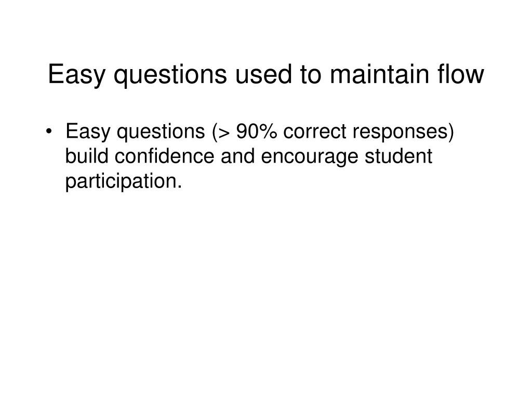Viewport: 532px width, 399px height.
Task: Click the word "Easy" in the bullet text
Action: [x=88, y=132]
